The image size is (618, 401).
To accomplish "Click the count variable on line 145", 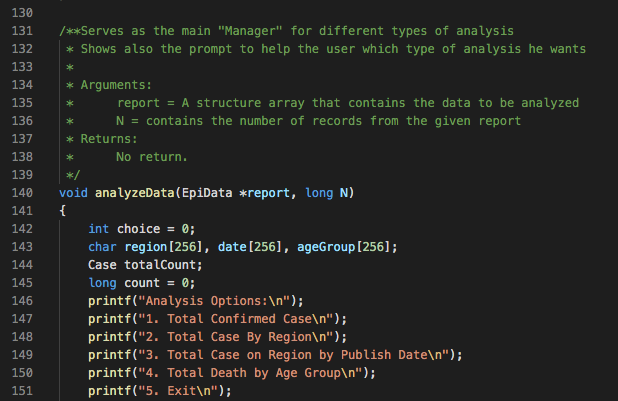I will pos(142,283).
